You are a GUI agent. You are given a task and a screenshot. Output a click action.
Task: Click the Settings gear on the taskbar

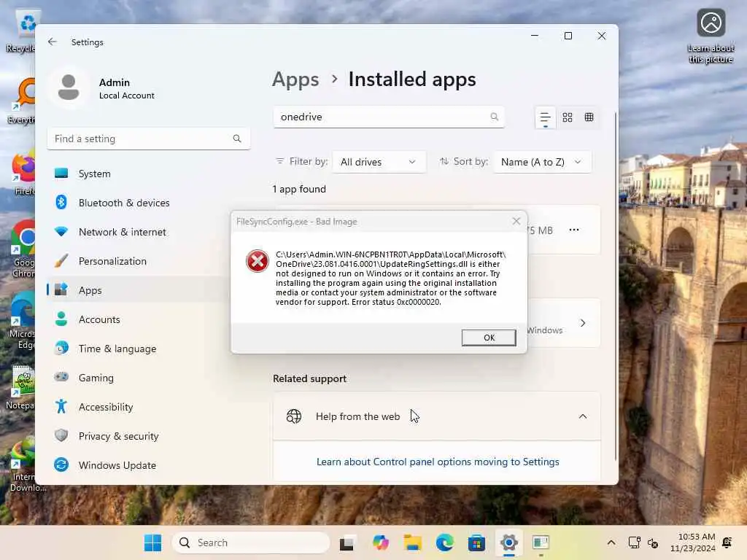pyautogui.click(x=508, y=542)
